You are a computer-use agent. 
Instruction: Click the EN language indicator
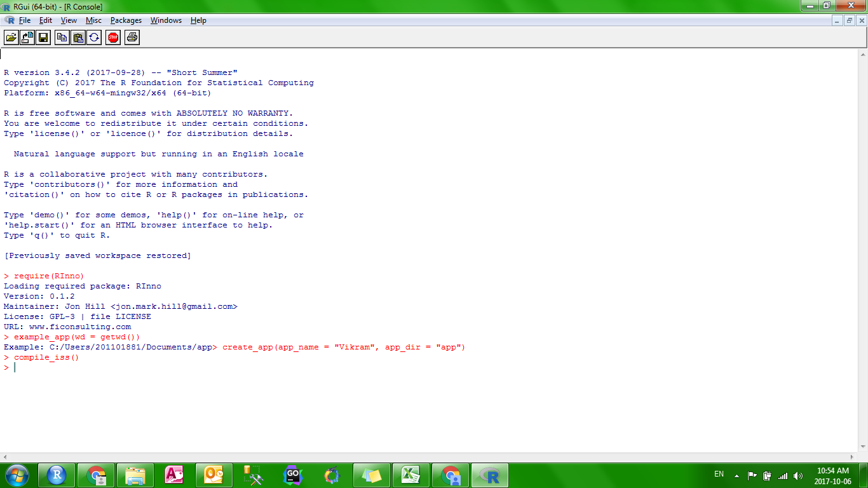[719, 474]
